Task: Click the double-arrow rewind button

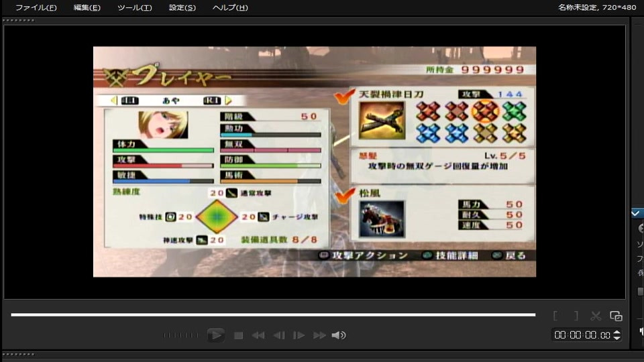Action: coord(258,336)
